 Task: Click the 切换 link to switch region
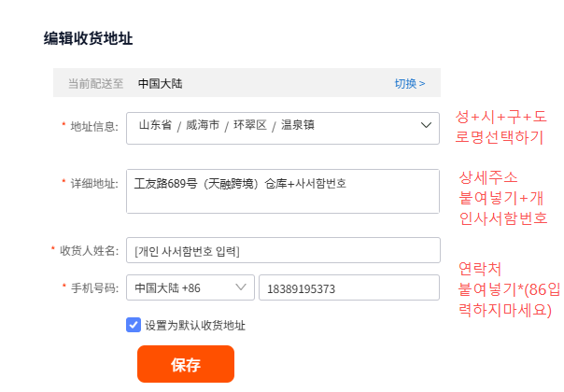click(x=410, y=83)
